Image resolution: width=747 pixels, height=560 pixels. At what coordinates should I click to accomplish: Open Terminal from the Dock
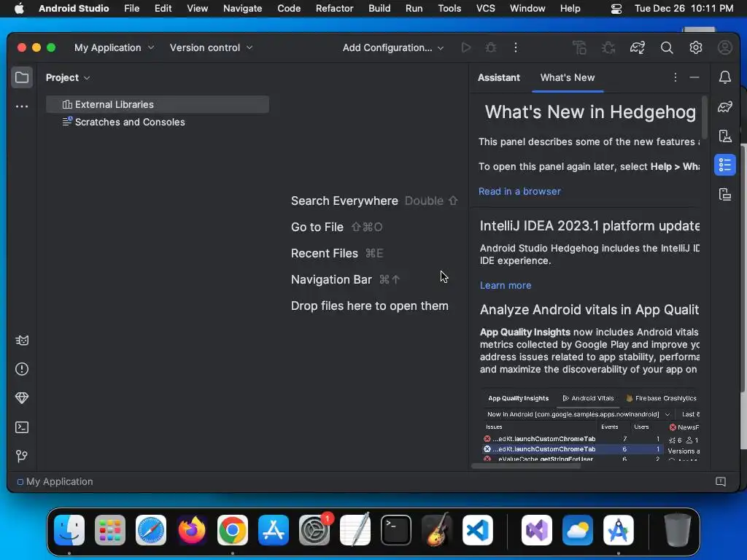tap(396, 530)
